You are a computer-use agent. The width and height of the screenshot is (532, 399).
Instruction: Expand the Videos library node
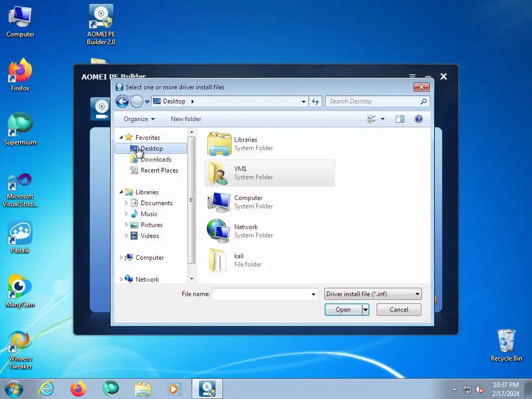(x=126, y=235)
